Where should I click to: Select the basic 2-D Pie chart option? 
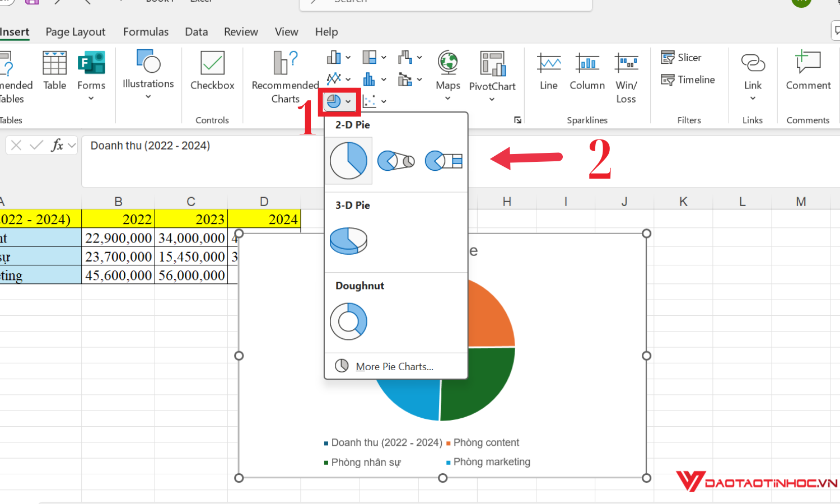[x=348, y=161]
